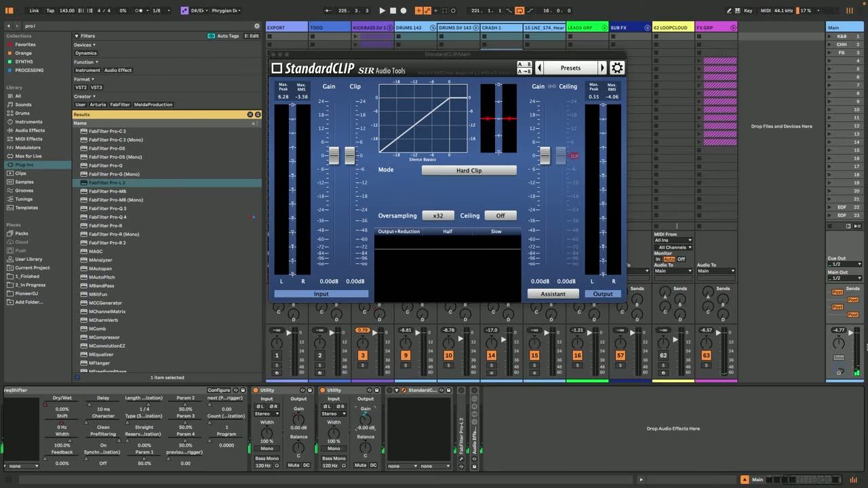The height and width of the screenshot is (488, 868).
Task: Click the Presets menu
Action: click(x=570, y=68)
